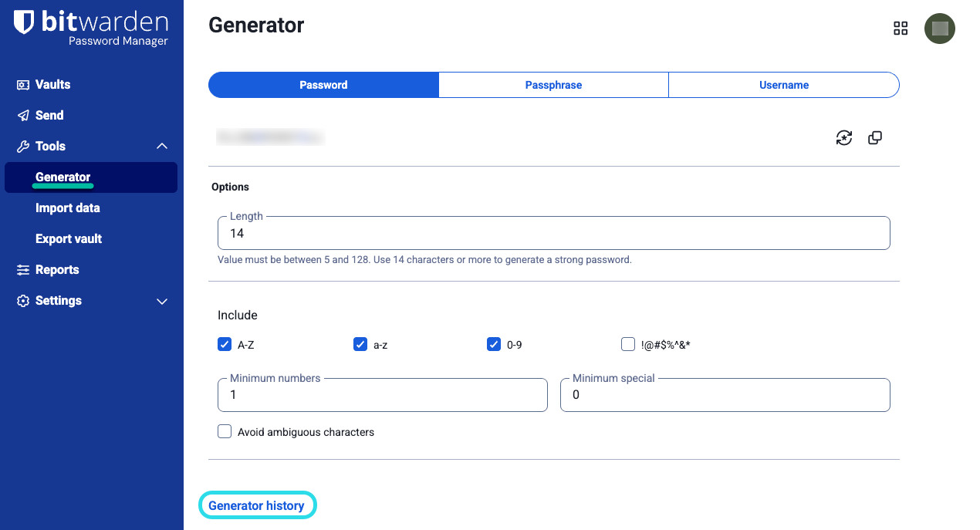Open the Username generator tab
Viewport: 980px width, 530px height.
783,85
